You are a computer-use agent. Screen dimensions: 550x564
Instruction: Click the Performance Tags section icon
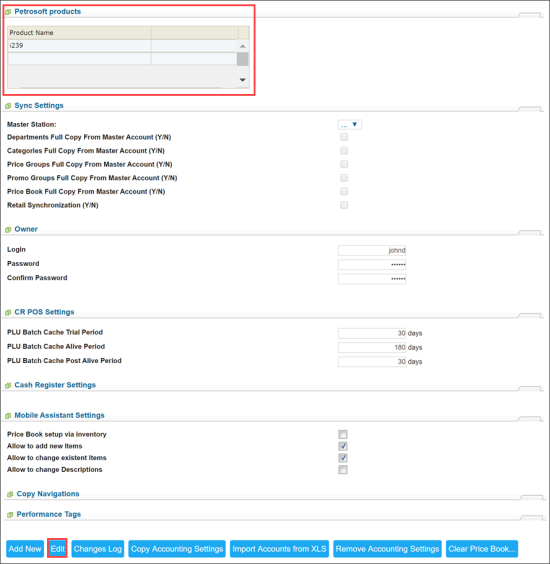pyautogui.click(x=10, y=515)
